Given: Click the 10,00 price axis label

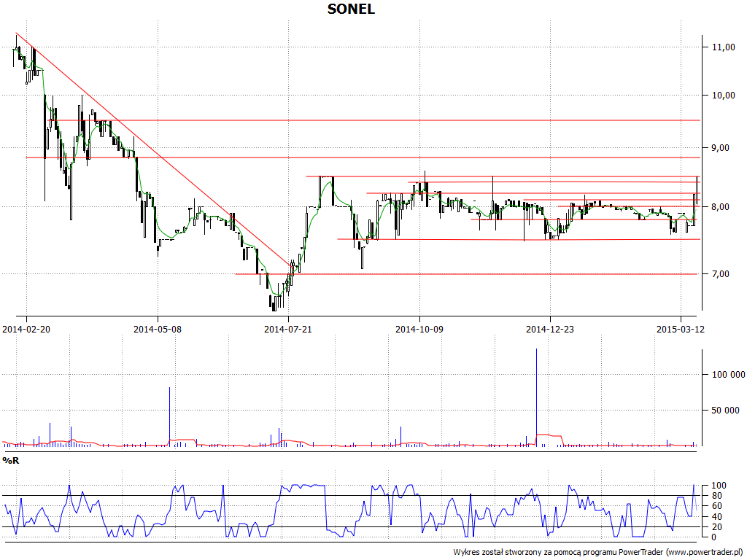Looking at the screenshot, I should pos(723,96).
